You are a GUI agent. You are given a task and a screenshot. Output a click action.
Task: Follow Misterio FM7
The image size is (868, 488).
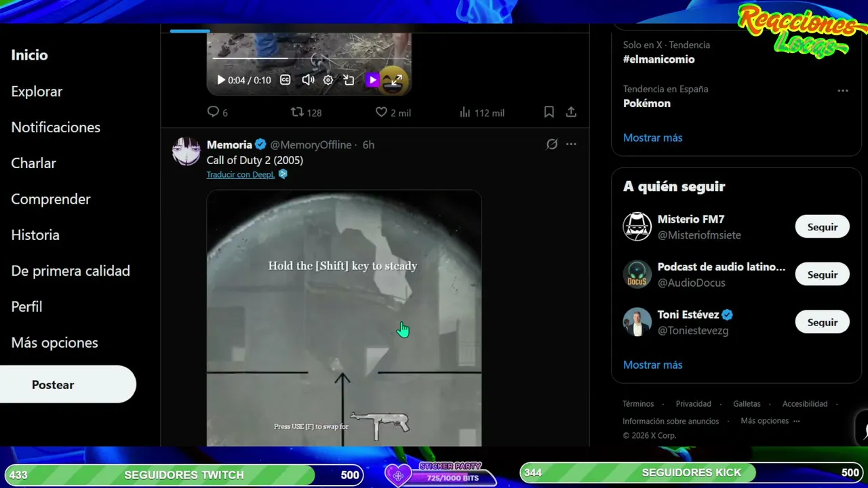click(823, 227)
